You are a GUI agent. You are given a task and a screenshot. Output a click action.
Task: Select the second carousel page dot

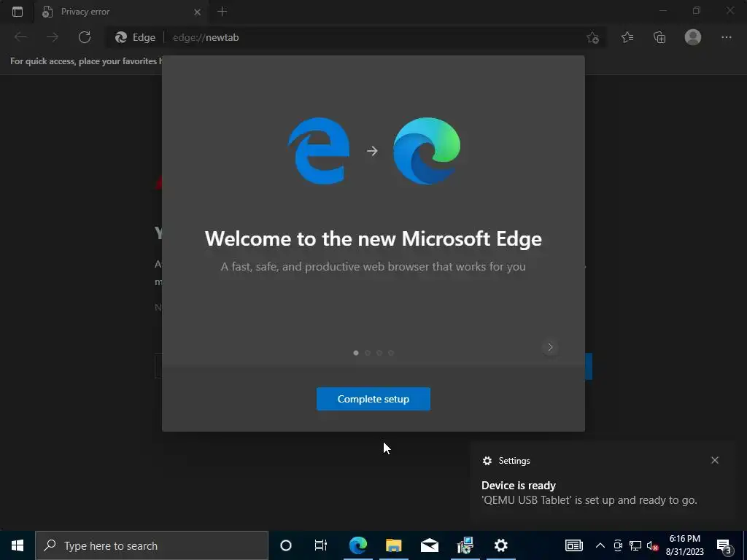coord(368,353)
